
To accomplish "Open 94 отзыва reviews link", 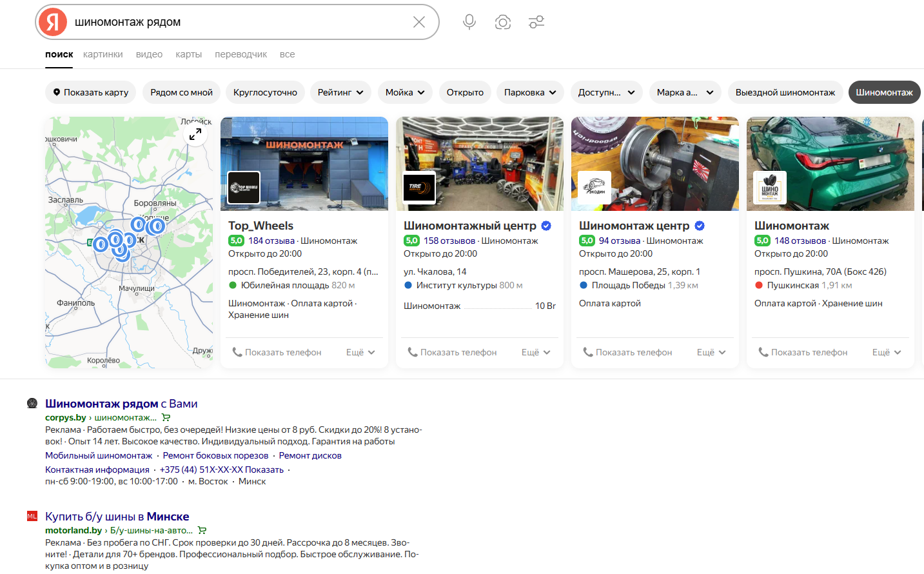I will coord(620,241).
